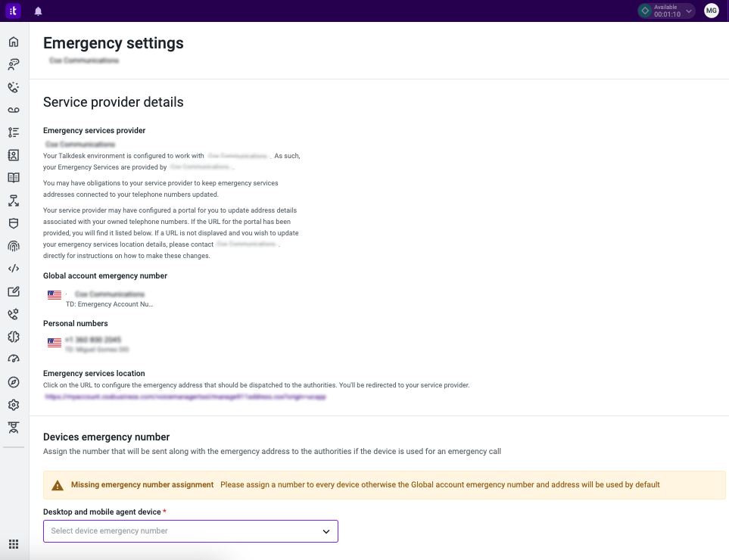Open the compass explore icon in sidebar

click(14, 382)
